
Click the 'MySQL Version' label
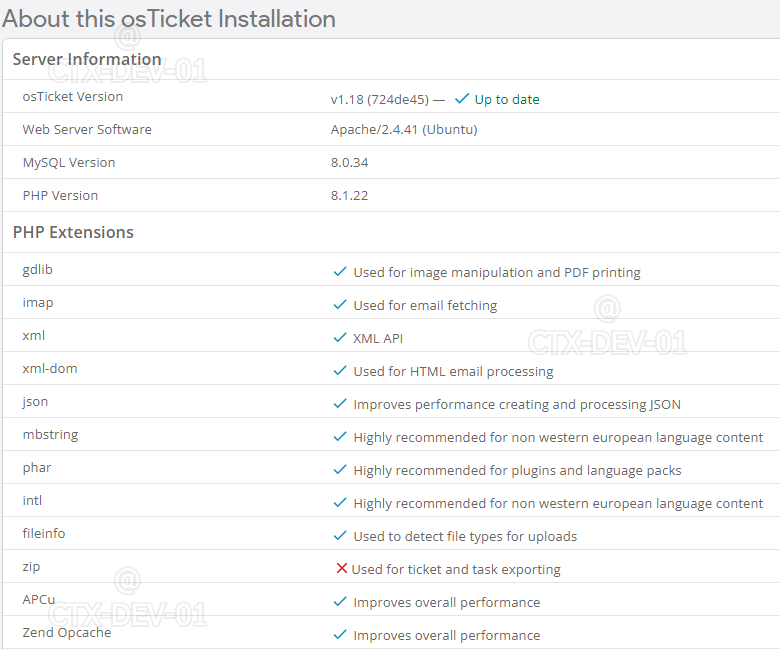click(69, 163)
